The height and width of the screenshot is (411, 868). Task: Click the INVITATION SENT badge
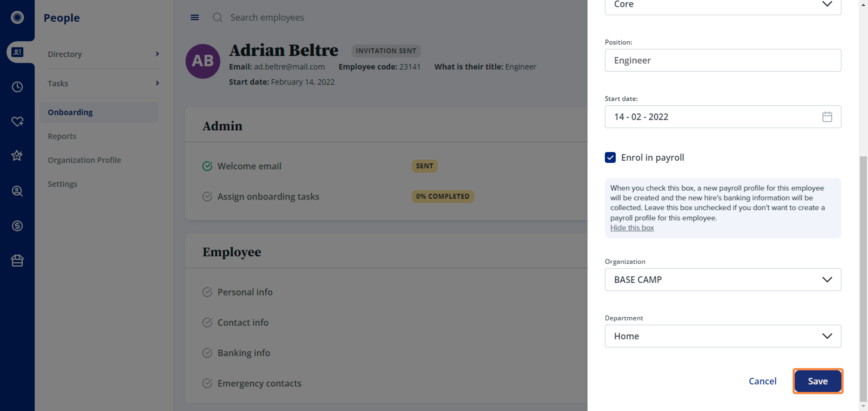point(386,50)
